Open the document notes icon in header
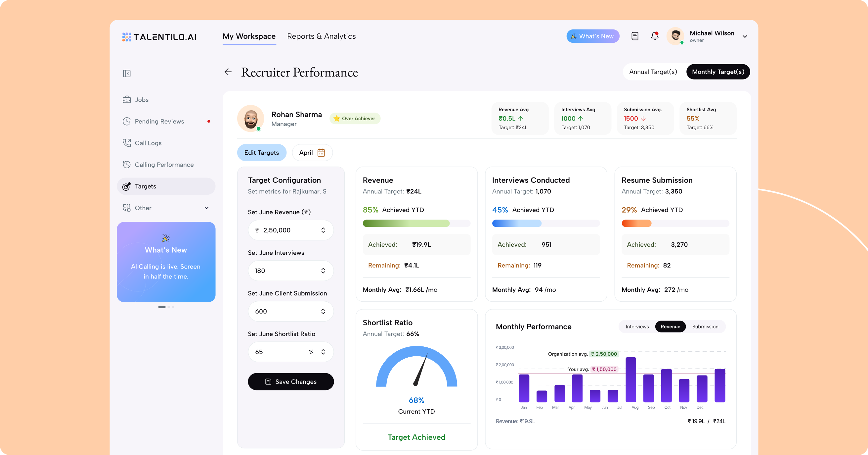Screen dimensions: 868x455 click(x=634, y=36)
